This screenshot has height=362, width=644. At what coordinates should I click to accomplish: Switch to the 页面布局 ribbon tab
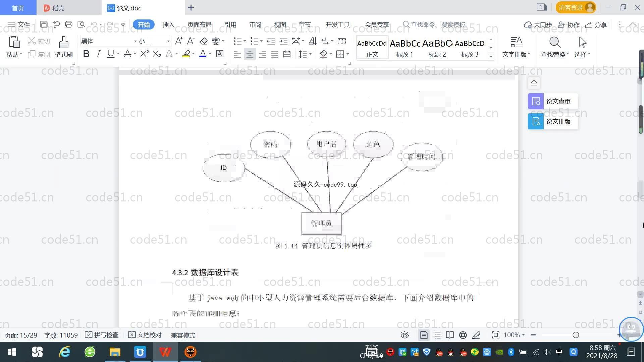point(199,24)
